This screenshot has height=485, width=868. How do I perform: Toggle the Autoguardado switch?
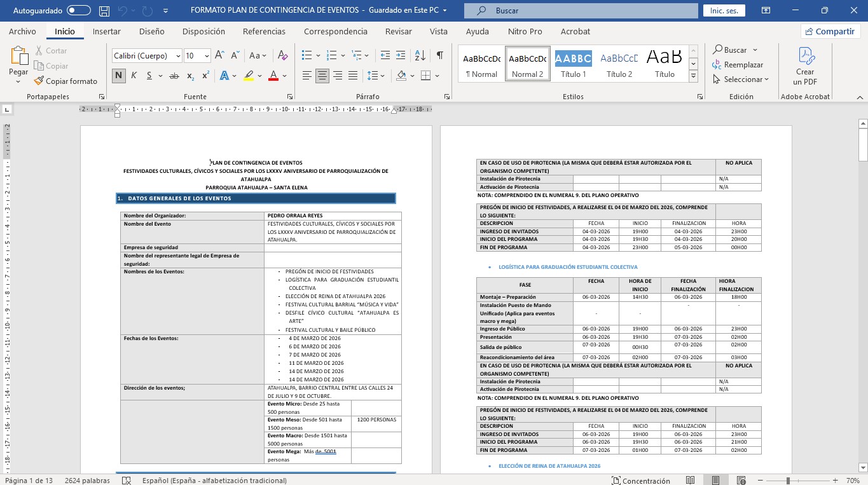(78, 11)
